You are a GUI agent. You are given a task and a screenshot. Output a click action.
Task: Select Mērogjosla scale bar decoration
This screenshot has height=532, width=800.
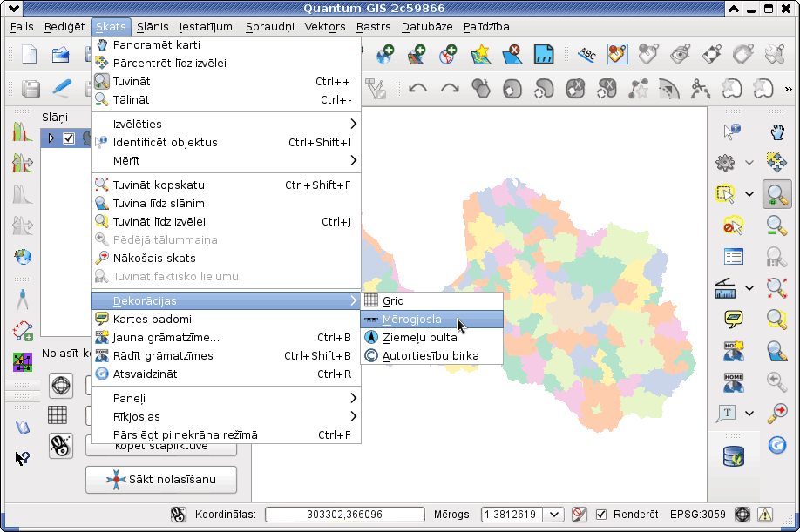tap(431, 320)
